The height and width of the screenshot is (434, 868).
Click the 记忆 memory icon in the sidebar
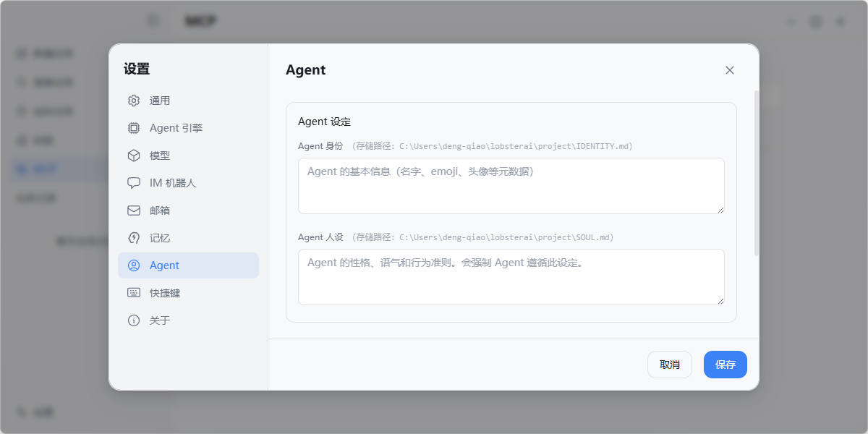(134, 238)
